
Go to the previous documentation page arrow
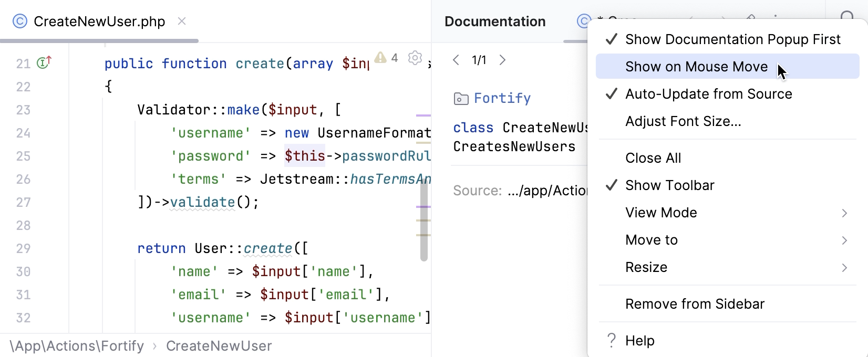[x=456, y=60]
